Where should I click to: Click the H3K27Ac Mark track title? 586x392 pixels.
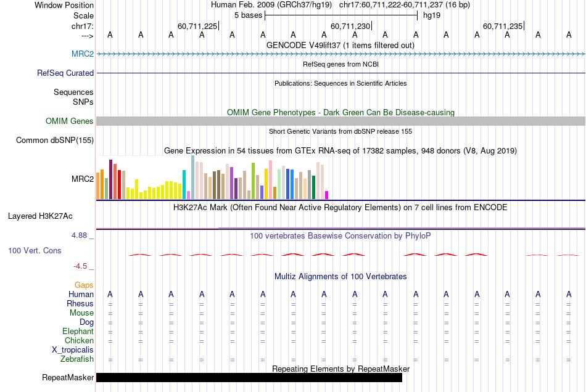(340, 208)
